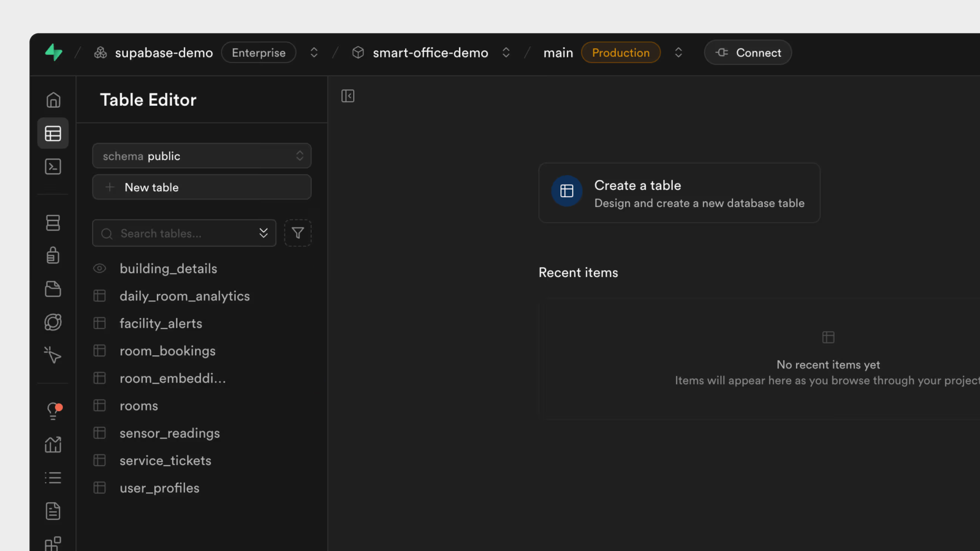Open the building_details view
This screenshot has width=980, height=551.
168,268
